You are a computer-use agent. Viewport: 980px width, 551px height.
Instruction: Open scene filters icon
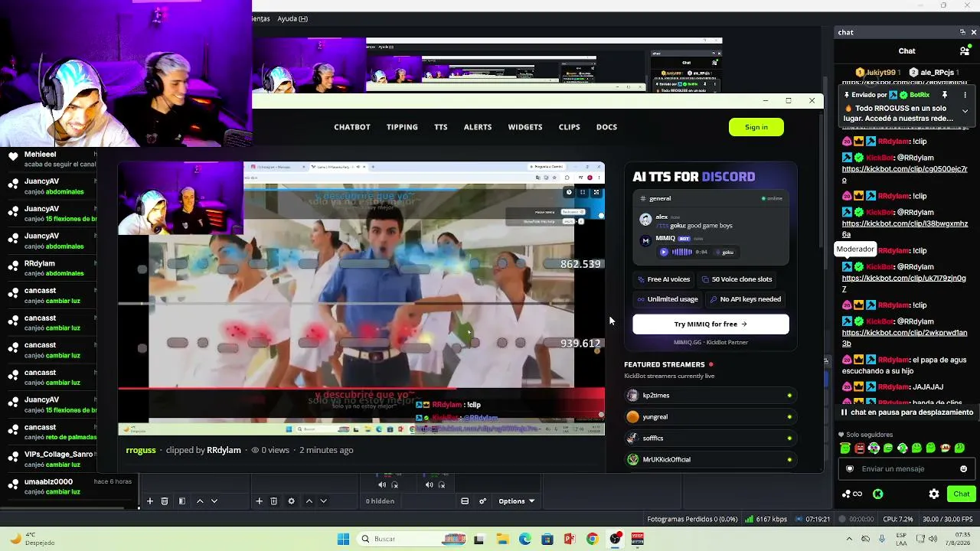point(182,501)
